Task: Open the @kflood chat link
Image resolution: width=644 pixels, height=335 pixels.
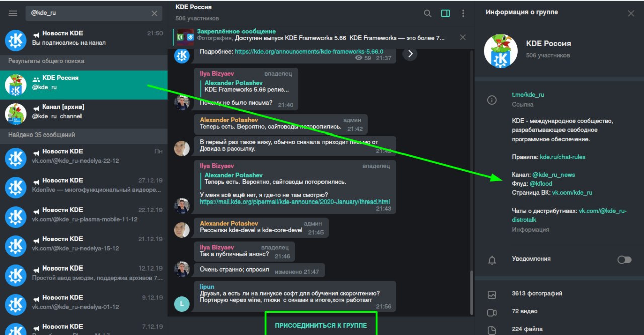Action: [541, 184]
